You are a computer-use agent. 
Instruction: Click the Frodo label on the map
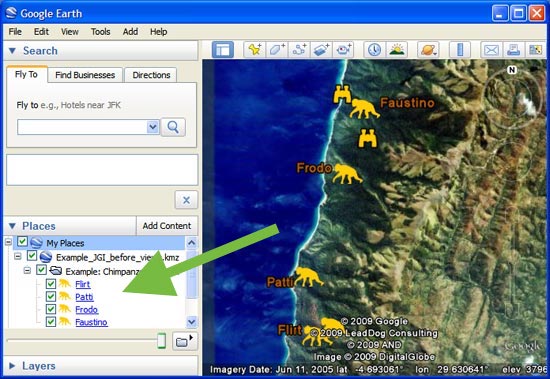[314, 168]
